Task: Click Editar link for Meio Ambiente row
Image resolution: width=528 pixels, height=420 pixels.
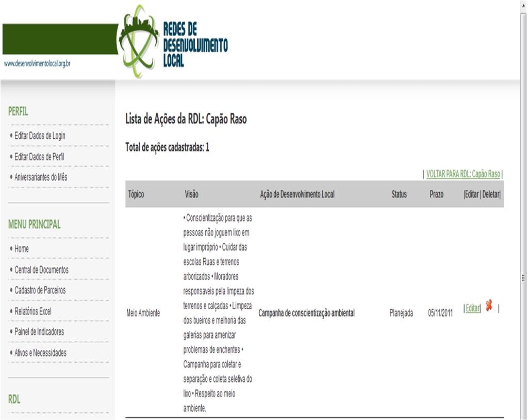Action: point(472,308)
